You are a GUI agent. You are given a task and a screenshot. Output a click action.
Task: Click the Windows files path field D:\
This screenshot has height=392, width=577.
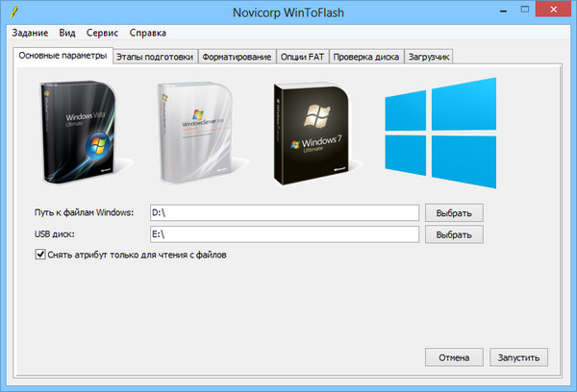[285, 212]
